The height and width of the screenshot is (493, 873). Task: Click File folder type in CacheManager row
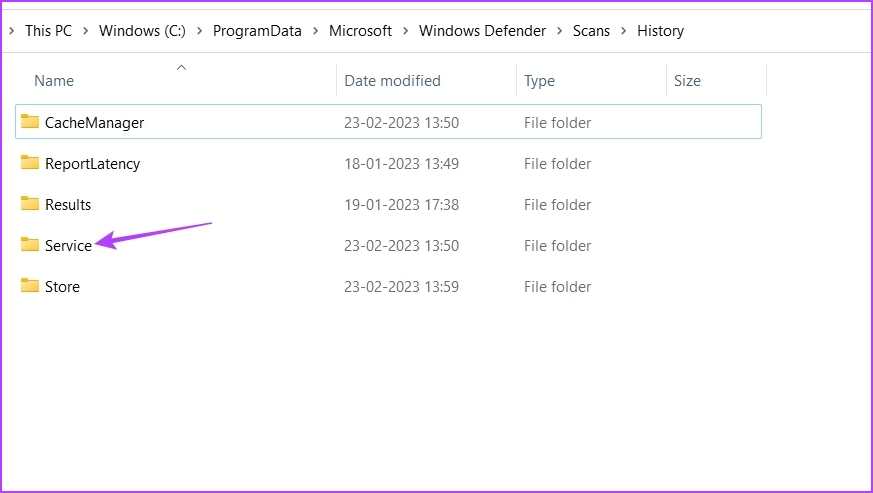[557, 123]
